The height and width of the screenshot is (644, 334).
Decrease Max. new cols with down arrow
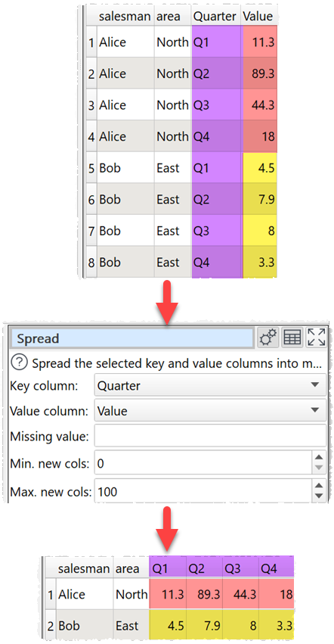pyautogui.click(x=320, y=496)
